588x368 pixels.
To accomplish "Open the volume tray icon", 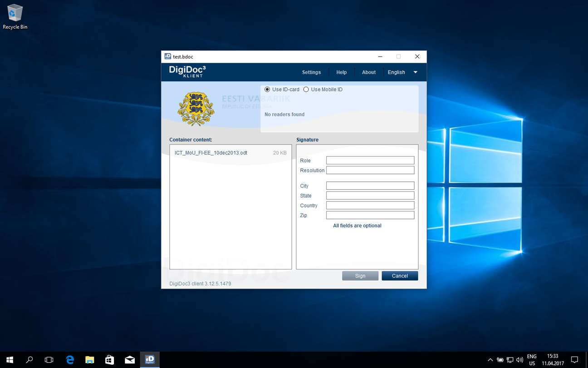I will (519, 360).
